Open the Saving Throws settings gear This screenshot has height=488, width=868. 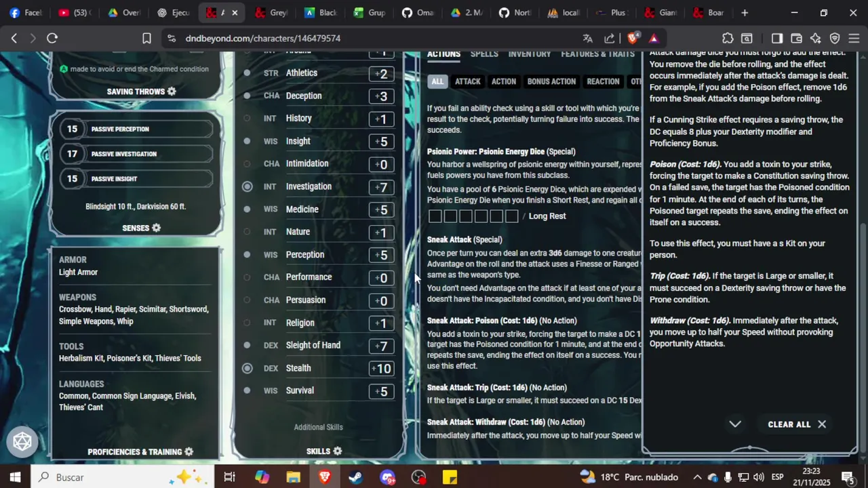[172, 91]
